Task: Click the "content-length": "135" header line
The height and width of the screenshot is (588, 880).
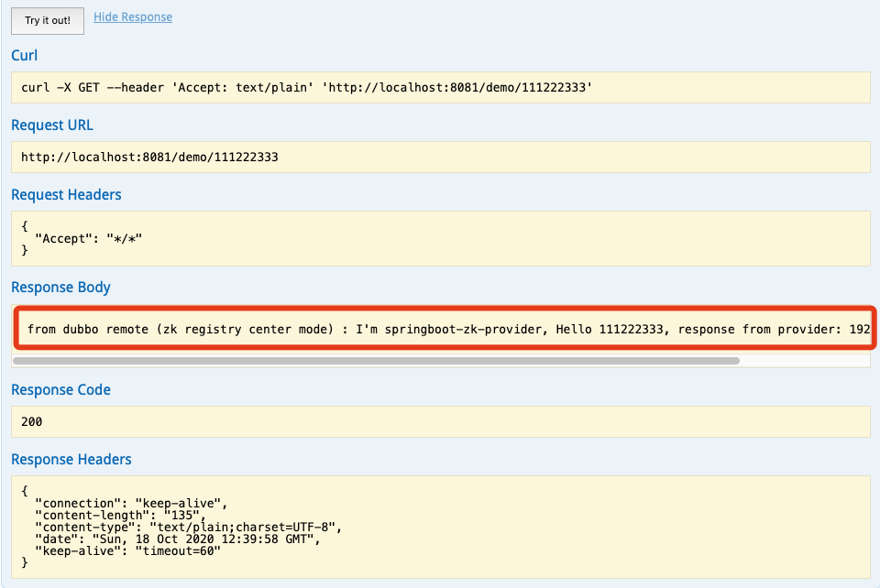Action: pos(121,515)
